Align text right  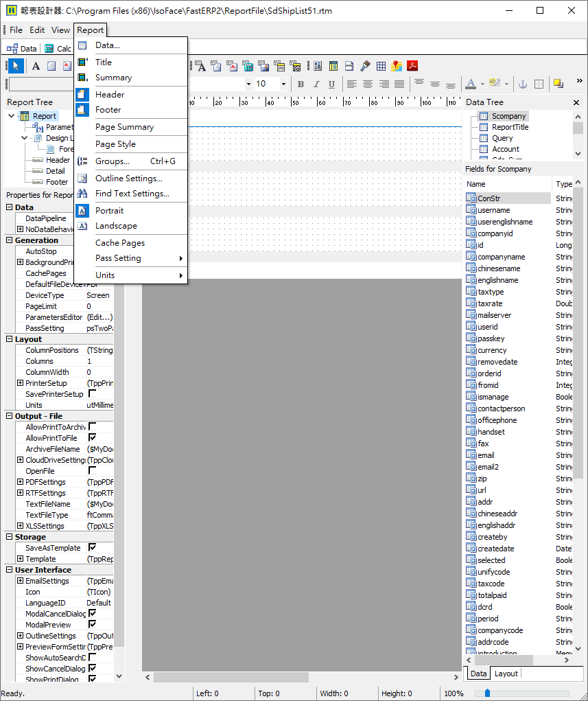pos(384,84)
